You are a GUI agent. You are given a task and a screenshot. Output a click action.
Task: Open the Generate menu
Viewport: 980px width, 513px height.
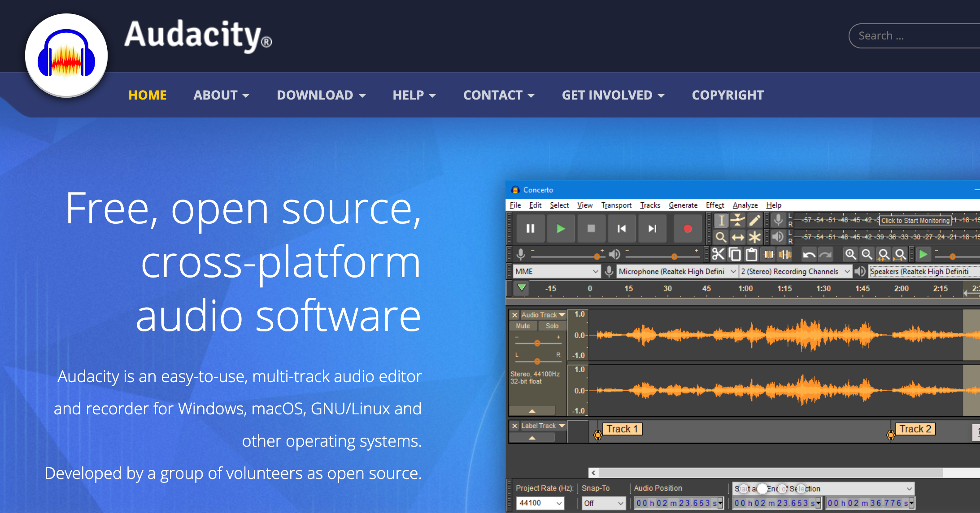(x=683, y=205)
